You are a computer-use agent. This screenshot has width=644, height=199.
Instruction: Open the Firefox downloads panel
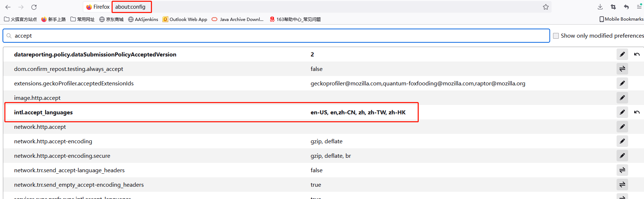[600, 7]
